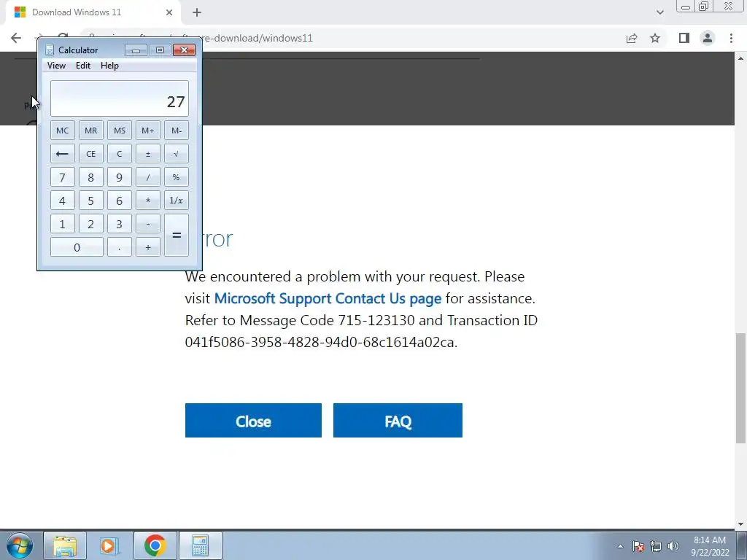Click the multiply key in Calculator

[x=147, y=201]
